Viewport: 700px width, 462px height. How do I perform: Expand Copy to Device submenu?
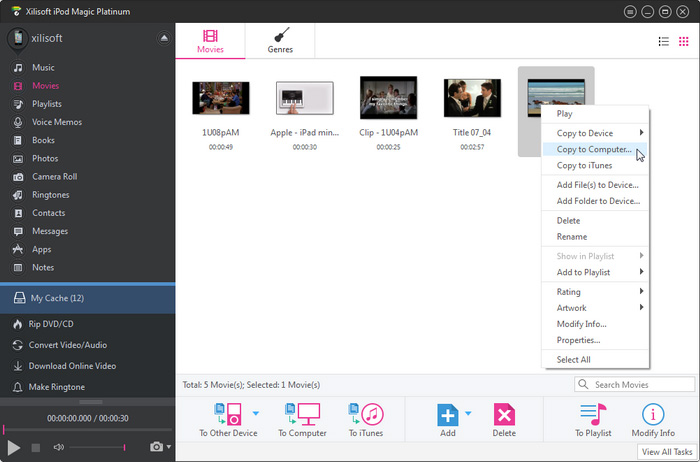pos(594,133)
